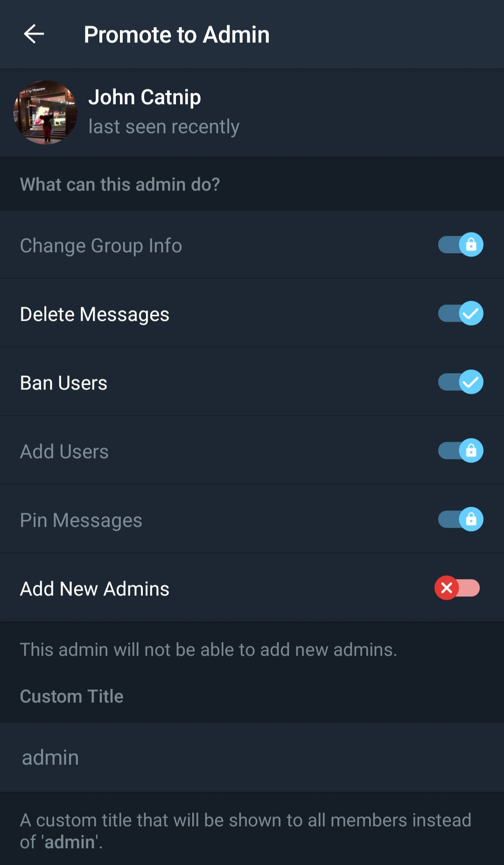This screenshot has width=504, height=865.
Task: Tap the Change Group Info label
Action: (x=101, y=246)
